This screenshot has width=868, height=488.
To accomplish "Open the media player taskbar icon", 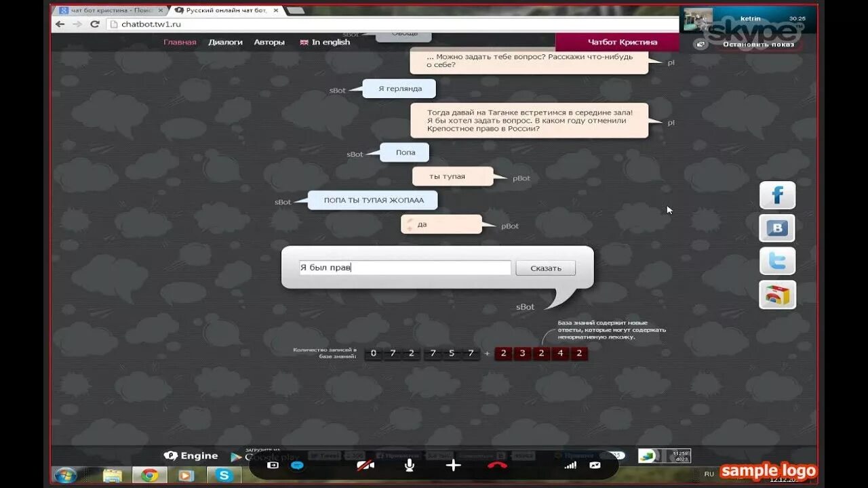I will click(x=185, y=475).
